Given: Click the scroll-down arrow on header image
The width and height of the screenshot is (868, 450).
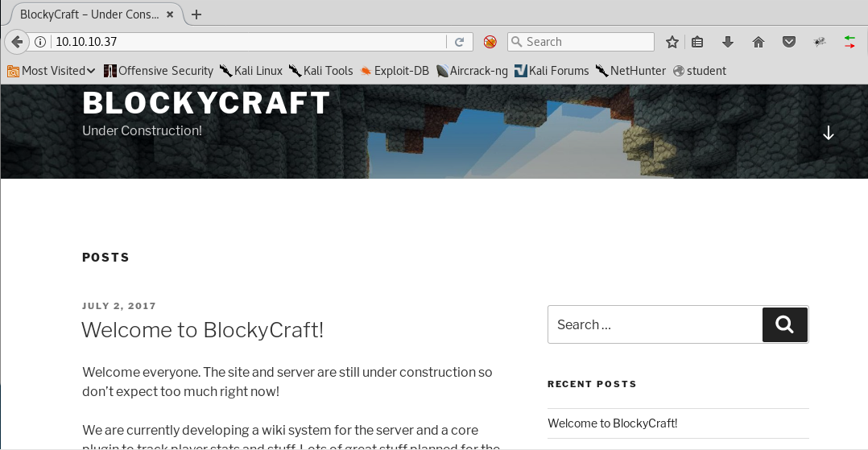Looking at the screenshot, I should click(828, 133).
